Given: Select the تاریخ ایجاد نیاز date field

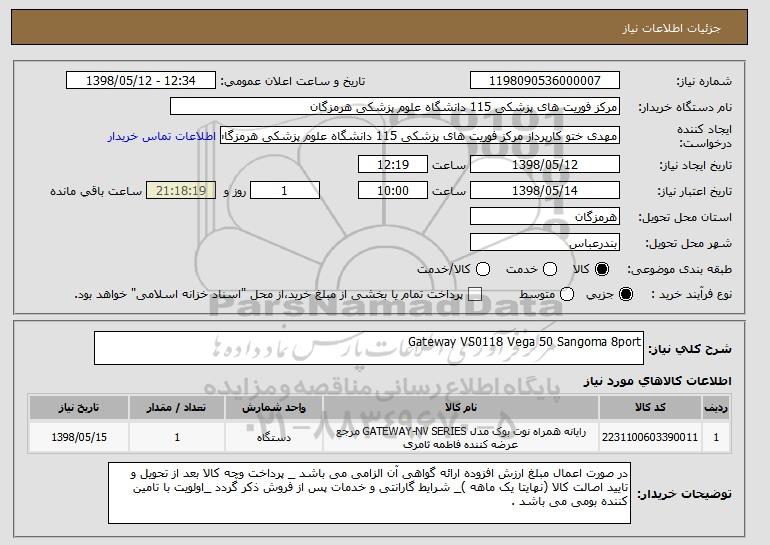Looking at the screenshot, I should (x=545, y=164).
